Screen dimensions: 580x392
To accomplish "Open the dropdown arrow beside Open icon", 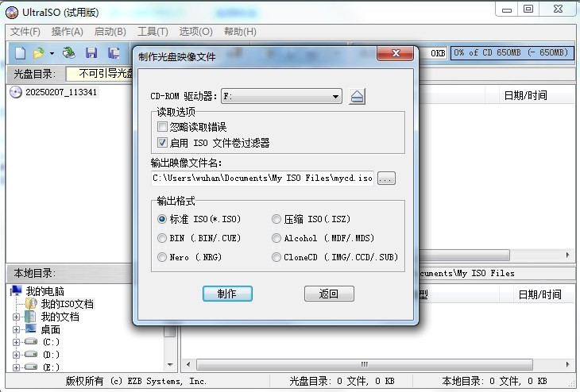I will coord(52,54).
